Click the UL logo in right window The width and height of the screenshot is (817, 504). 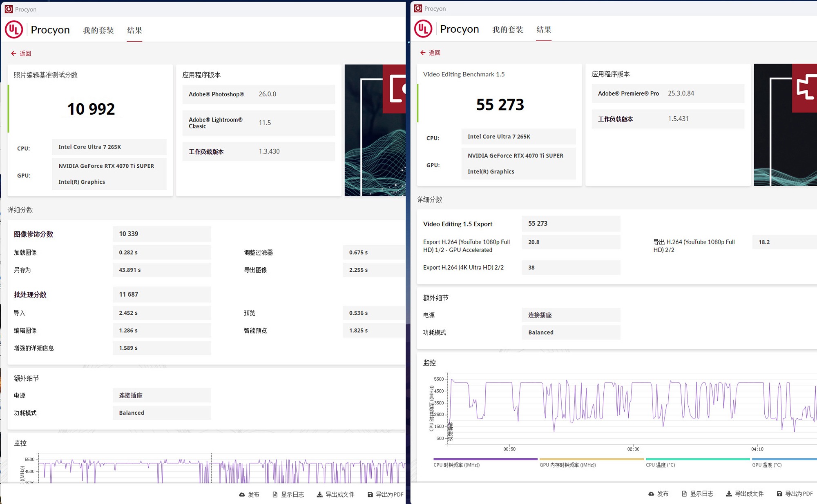tap(423, 29)
